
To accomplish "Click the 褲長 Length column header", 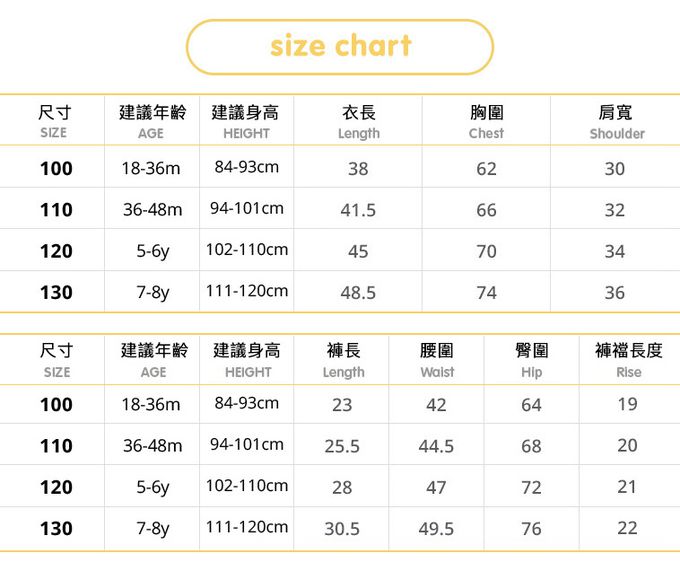I will [343, 360].
